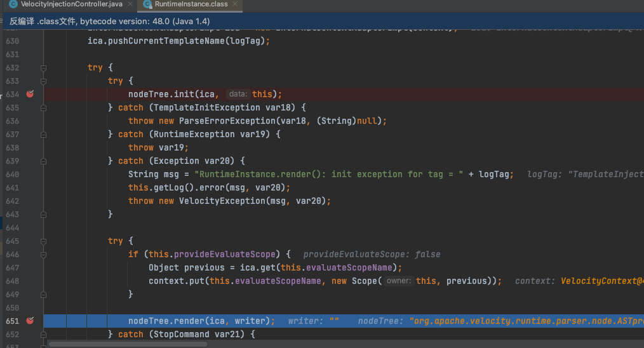
Task: Click line number 630 in the gutter
Action: tap(12, 41)
